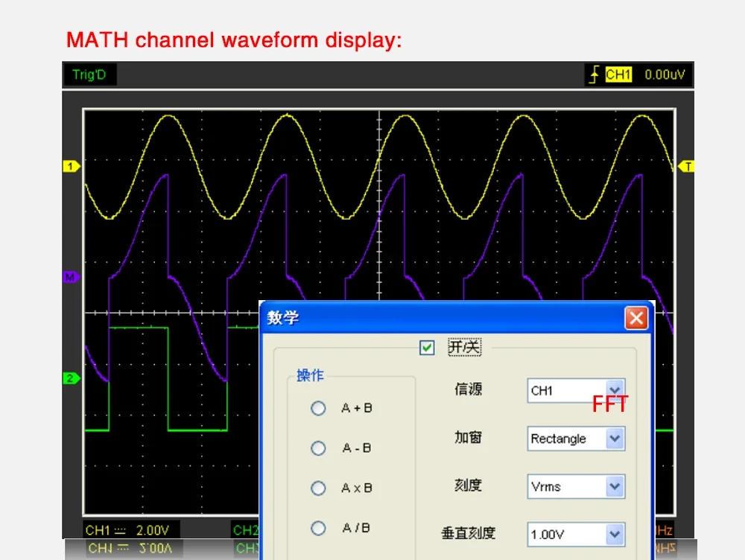Select the A - B operation
This screenshot has width=745, height=560.
click(318, 448)
